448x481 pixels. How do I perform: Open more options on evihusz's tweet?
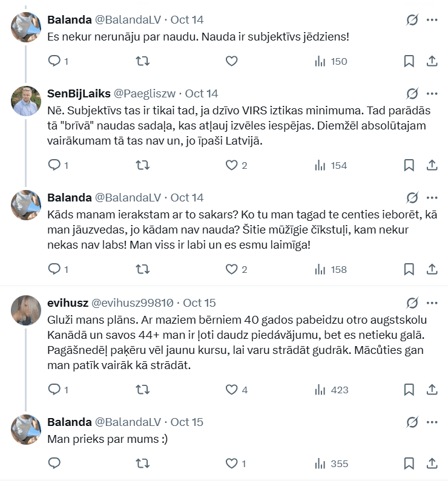coord(432,303)
